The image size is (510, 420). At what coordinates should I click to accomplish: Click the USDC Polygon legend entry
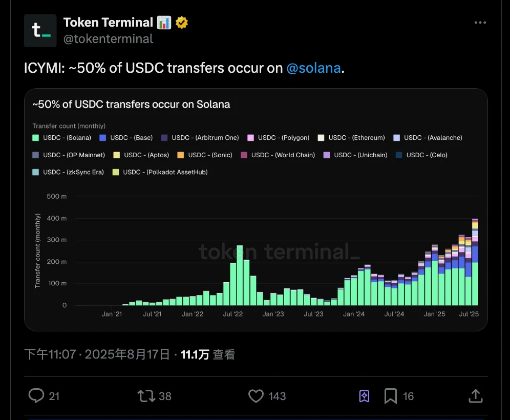278,137
